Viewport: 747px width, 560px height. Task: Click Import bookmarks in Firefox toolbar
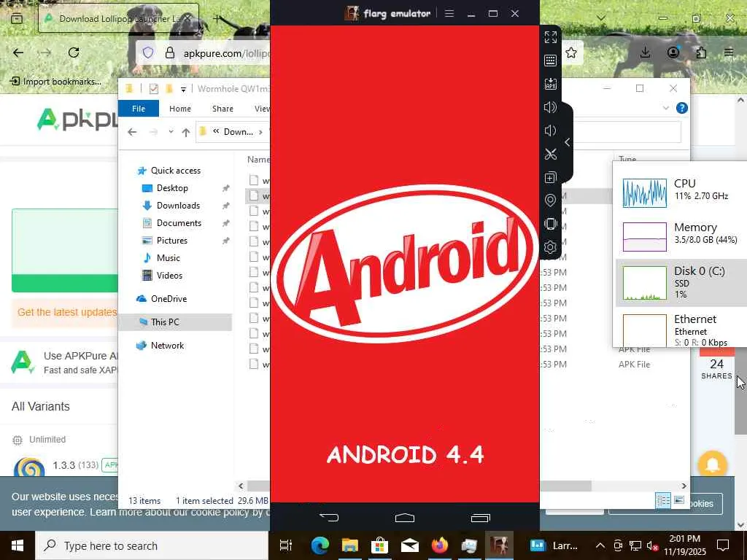[55, 82]
